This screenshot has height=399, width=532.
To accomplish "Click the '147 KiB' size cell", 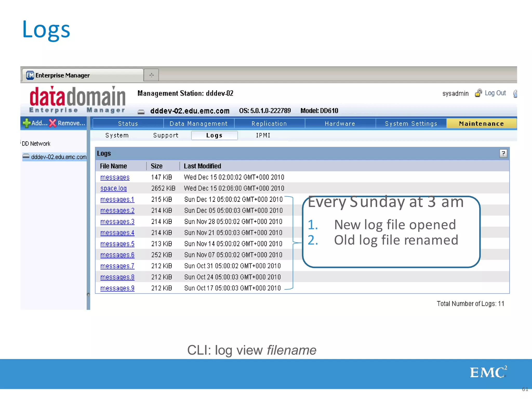I will 161,177.
